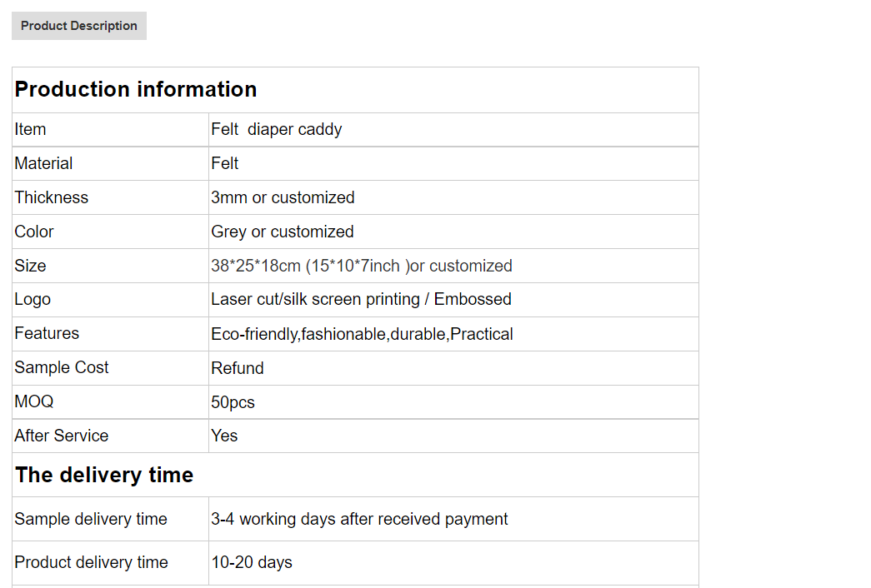871x588 pixels.
Task: Click the Sample delivery time label
Action: [91, 519]
